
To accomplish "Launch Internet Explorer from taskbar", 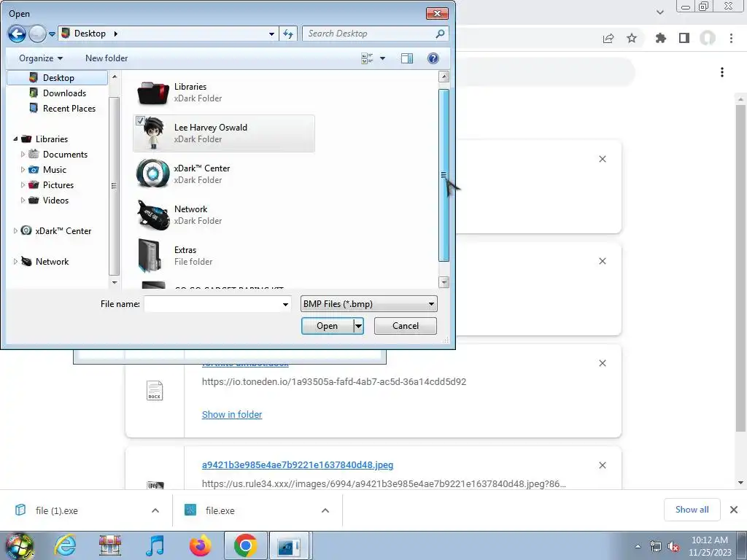I will click(x=65, y=545).
